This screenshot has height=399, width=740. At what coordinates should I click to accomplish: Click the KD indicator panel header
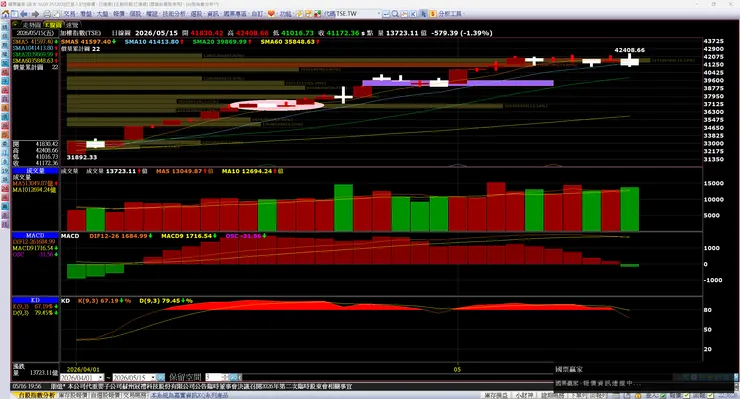click(35, 300)
